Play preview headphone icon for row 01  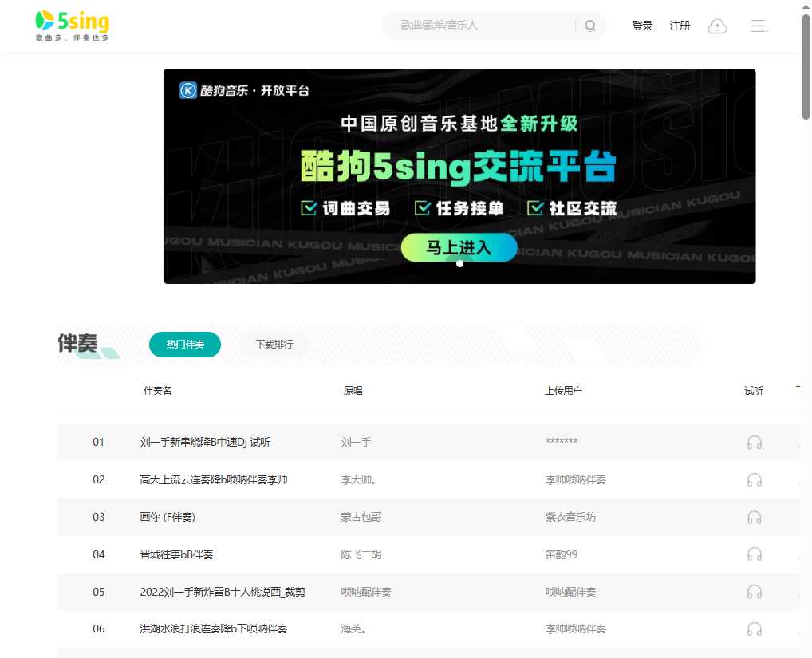(x=754, y=442)
